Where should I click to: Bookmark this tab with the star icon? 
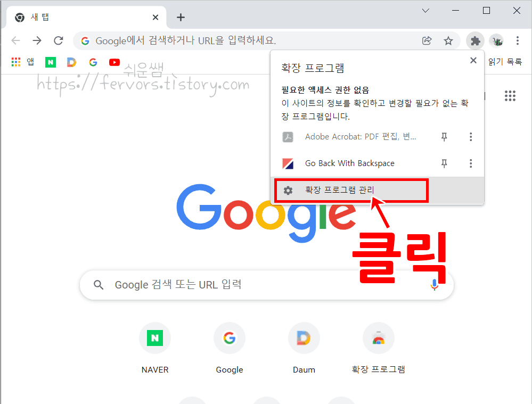coord(448,41)
